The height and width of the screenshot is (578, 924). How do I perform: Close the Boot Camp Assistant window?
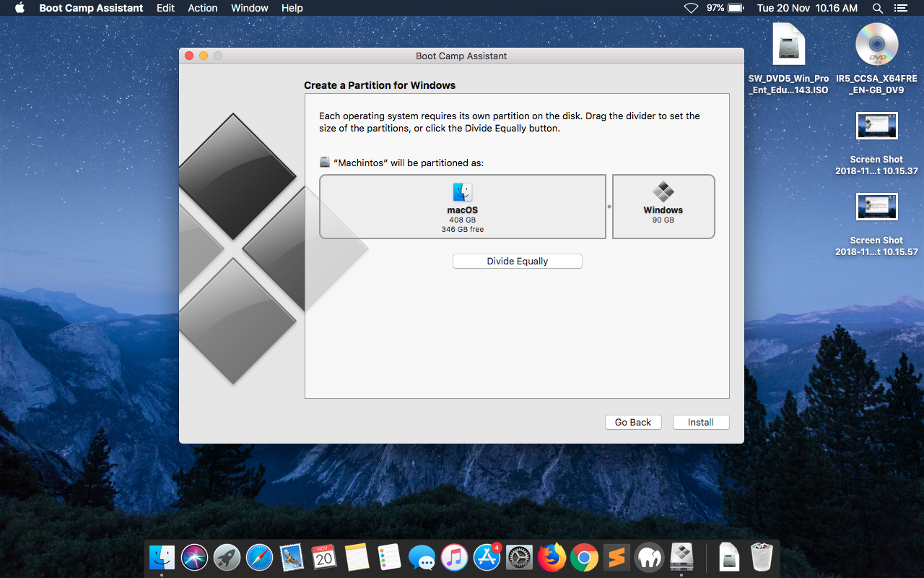(189, 56)
